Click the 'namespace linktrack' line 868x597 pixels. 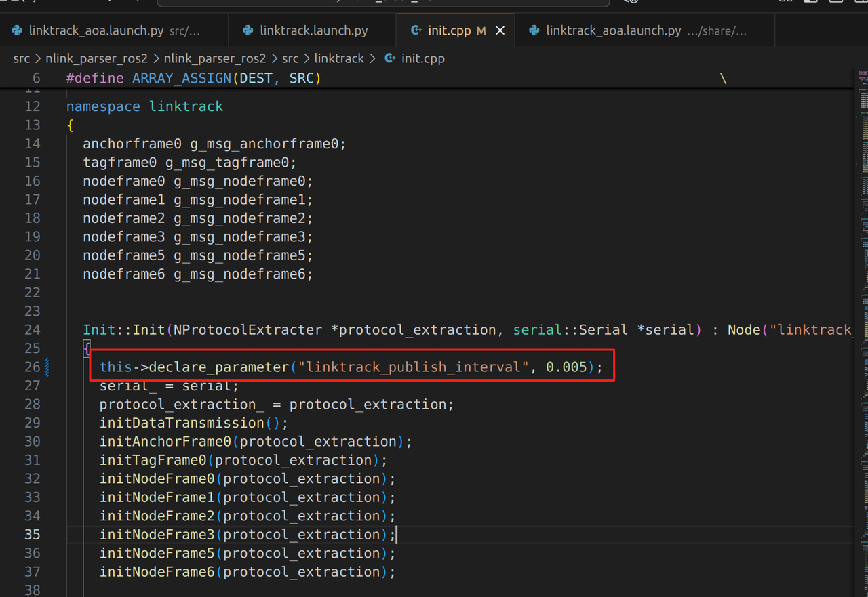(144, 106)
